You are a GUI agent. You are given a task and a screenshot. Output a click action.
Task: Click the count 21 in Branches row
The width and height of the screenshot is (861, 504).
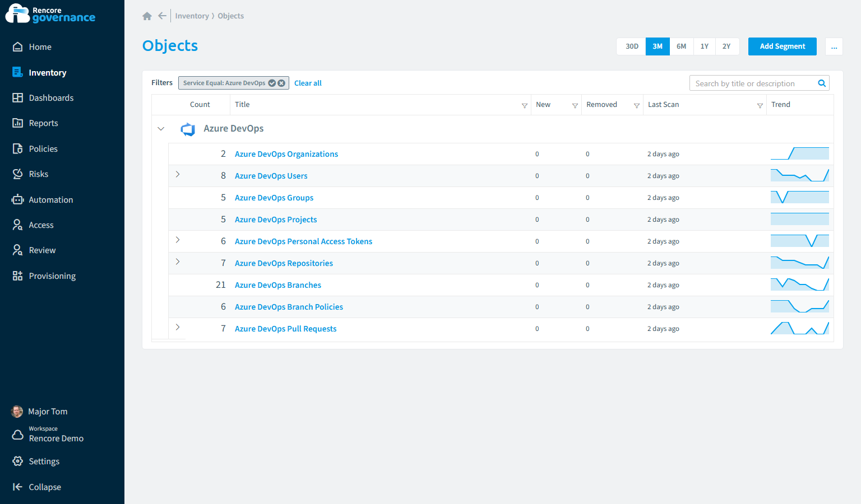tap(221, 285)
